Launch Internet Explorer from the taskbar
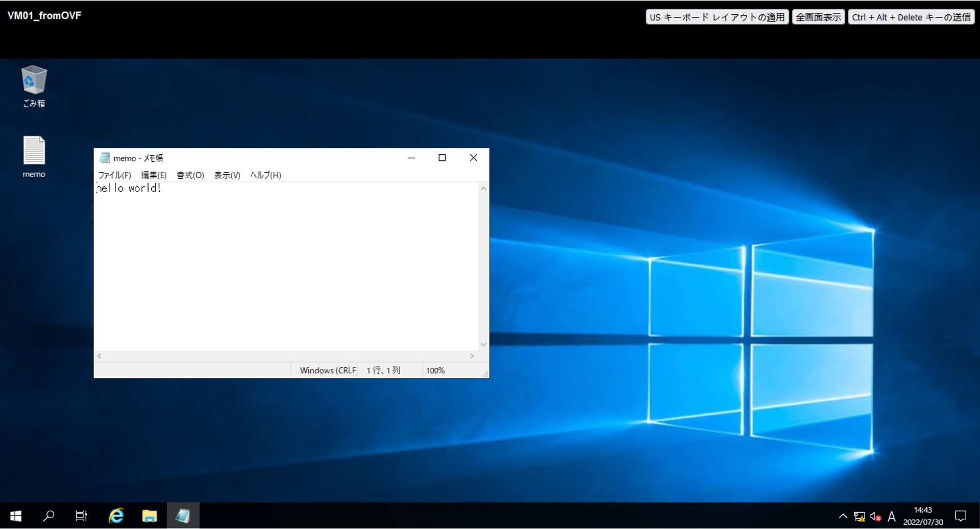This screenshot has width=980, height=529. tap(116, 516)
